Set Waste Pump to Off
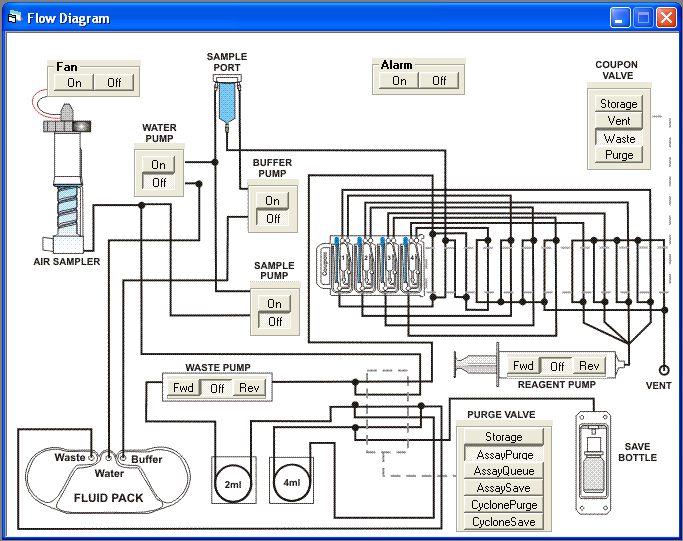This screenshot has height=541, width=683. click(217, 387)
